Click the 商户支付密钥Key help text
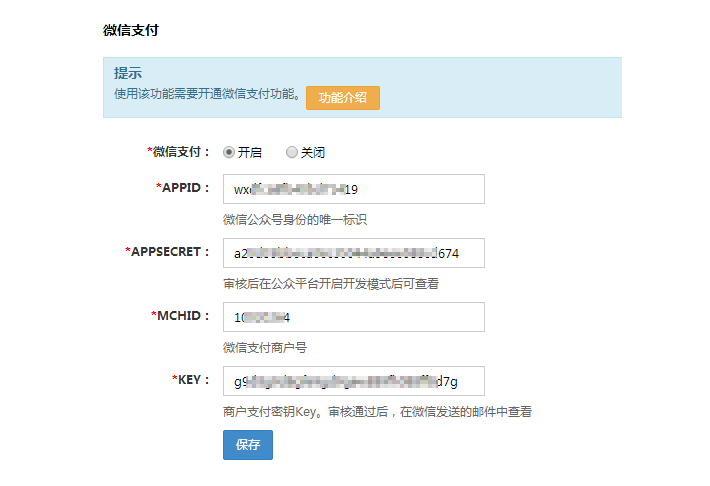 pos(377,411)
